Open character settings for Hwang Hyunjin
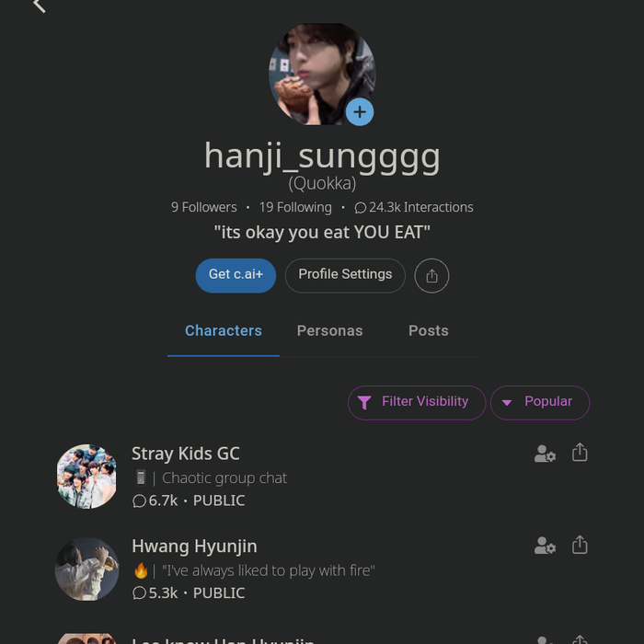This screenshot has height=644, width=644. [x=545, y=546]
